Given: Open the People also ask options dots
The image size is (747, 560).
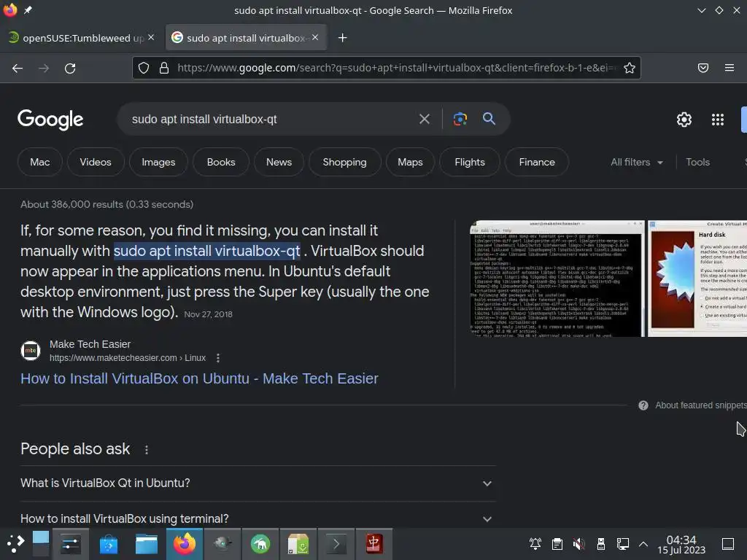Looking at the screenshot, I should (146, 449).
